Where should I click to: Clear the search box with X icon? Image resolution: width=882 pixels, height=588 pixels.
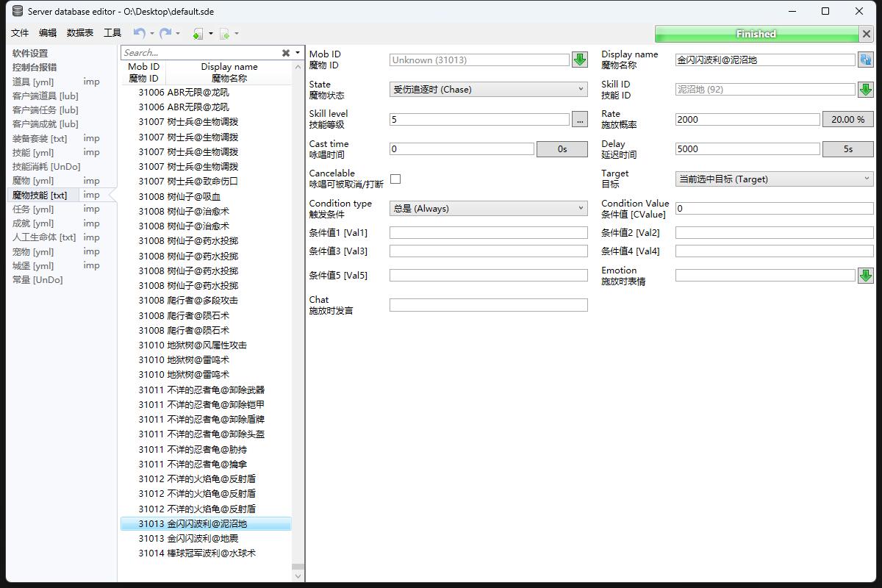coord(286,53)
